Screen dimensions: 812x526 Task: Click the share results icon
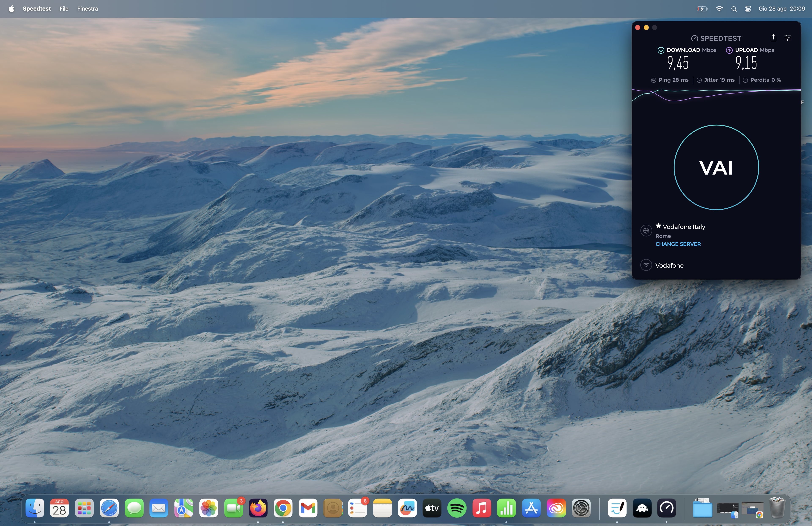773,38
